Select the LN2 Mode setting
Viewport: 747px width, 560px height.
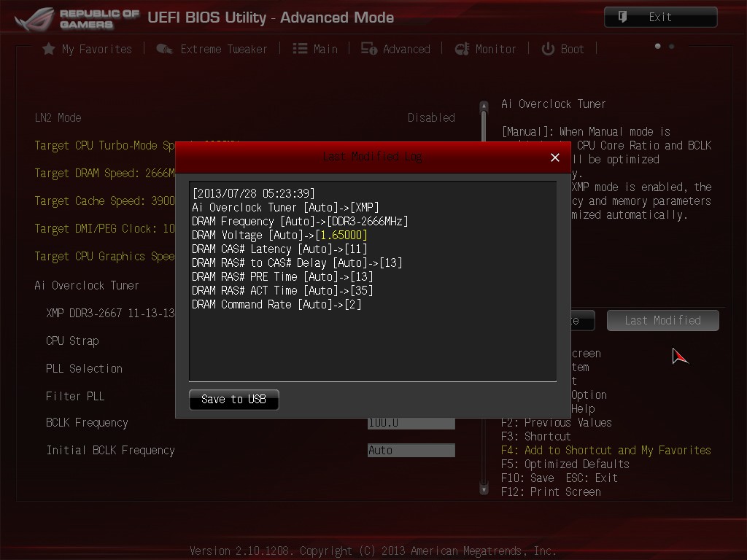pos(58,118)
